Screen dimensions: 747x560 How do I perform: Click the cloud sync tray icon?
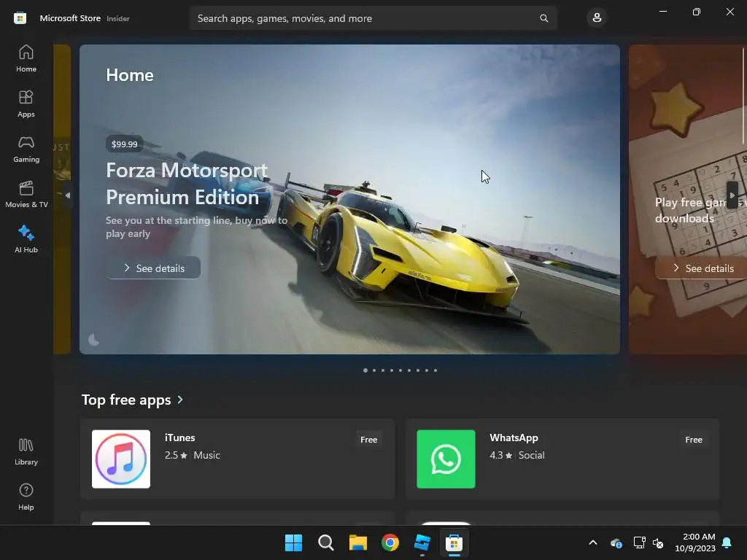point(616,542)
